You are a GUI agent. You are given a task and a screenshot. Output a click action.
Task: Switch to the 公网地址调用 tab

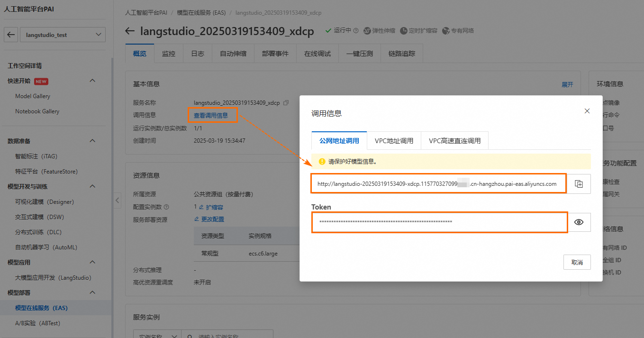click(x=339, y=141)
